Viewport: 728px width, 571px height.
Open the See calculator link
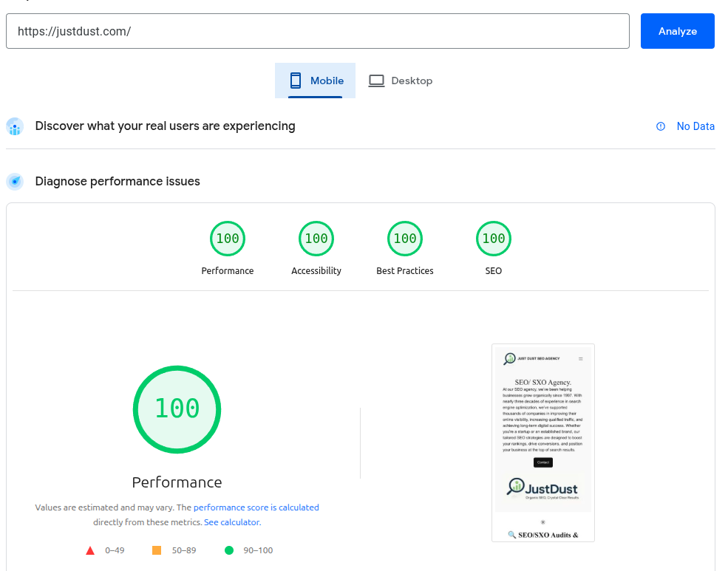click(231, 522)
